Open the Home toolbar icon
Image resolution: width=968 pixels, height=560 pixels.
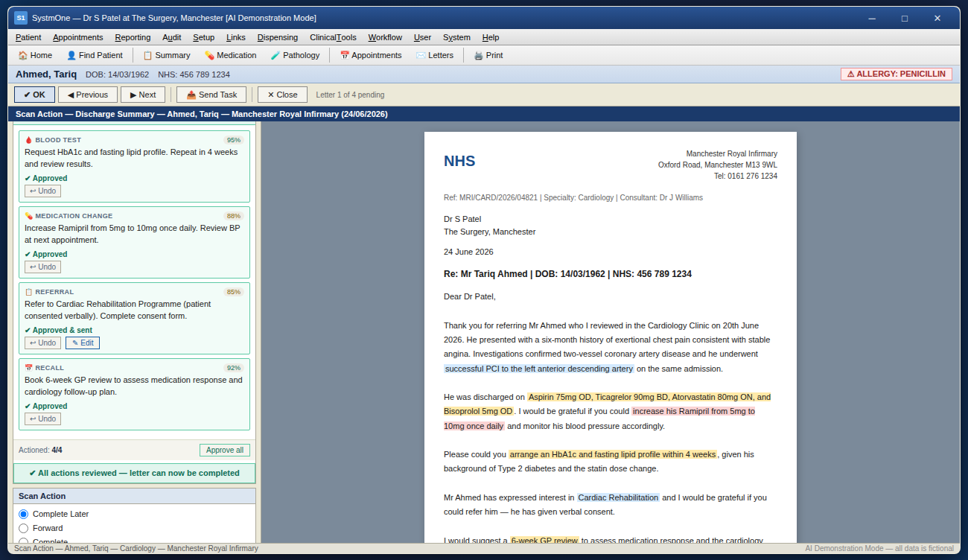[x=35, y=55]
